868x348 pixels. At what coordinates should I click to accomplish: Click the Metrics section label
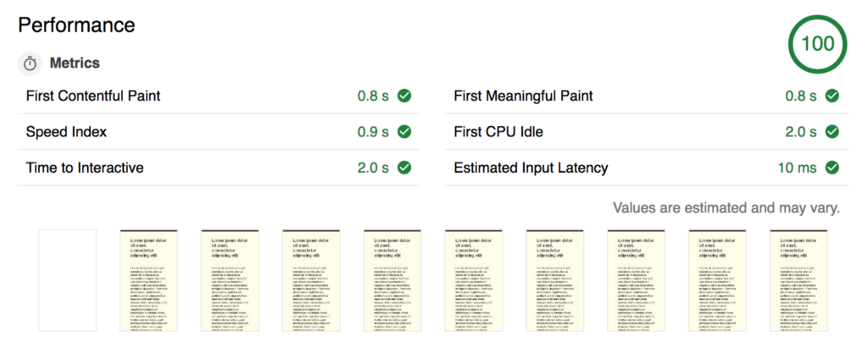[75, 64]
